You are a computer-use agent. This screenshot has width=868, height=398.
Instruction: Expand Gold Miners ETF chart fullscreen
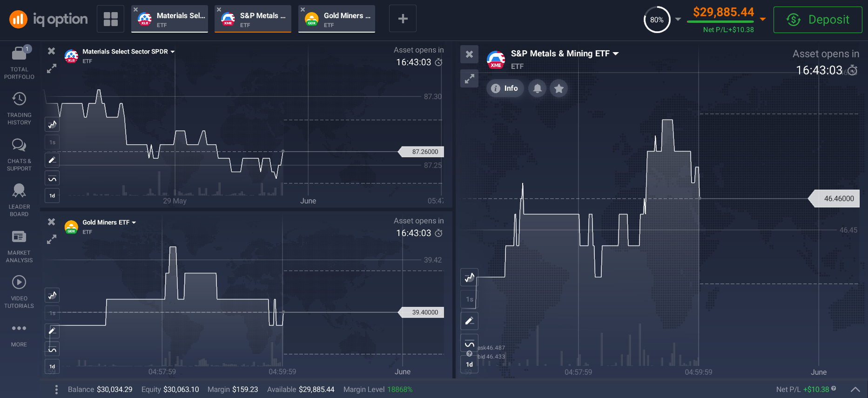point(52,240)
